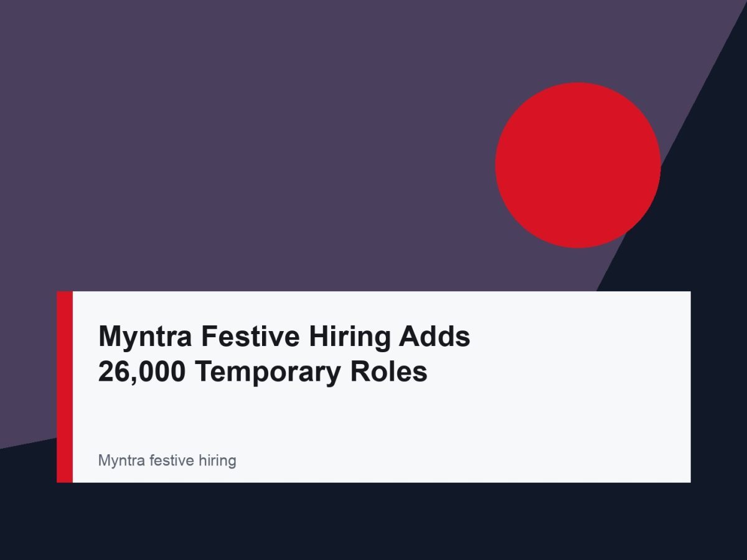Click the headline "Myntra Festive Hiring Adds 26,000 Temporary Roles"

pyautogui.click(x=284, y=354)
